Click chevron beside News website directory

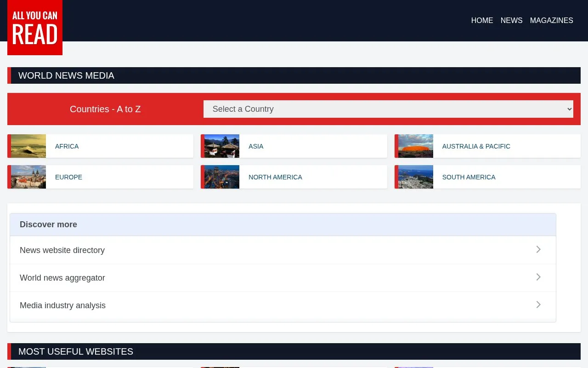tap(538, 249)
